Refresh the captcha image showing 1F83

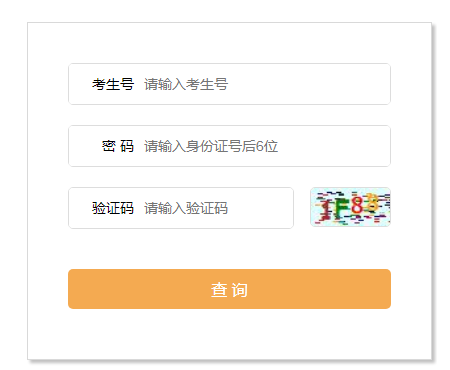(x=350, y=207)
